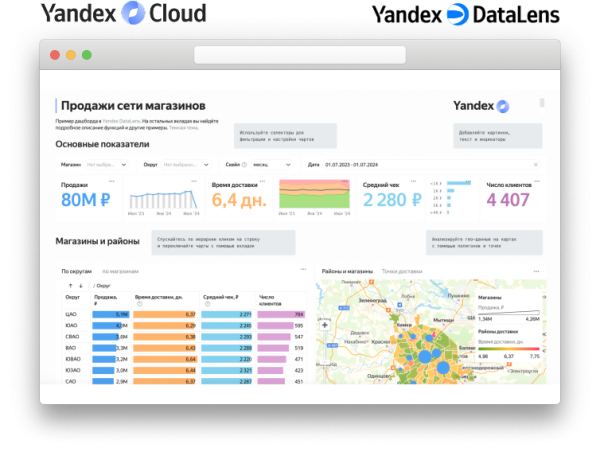The height and width of the screenshot is (452, 600).
Task: Click the average check distribution bar chart
Action: point(452,197)
